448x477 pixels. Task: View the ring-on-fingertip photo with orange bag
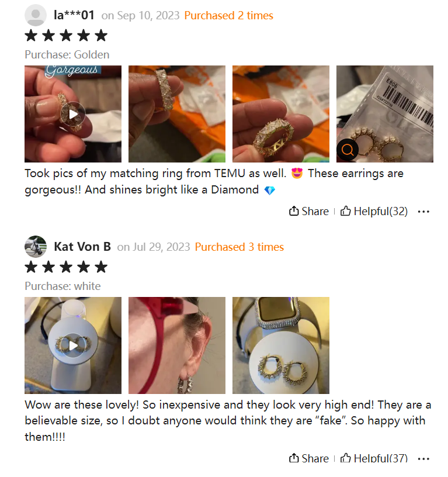coord(177,114)
